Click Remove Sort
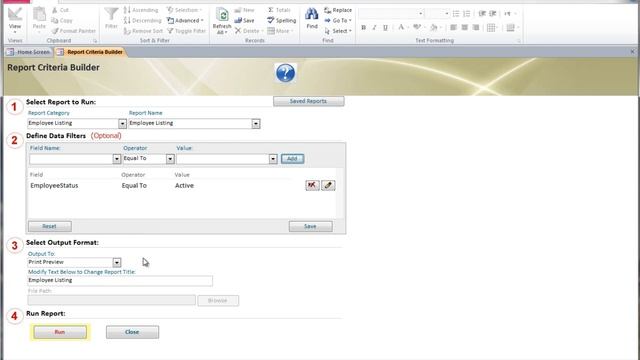The height and width of the screenshot is (360, 640). (x=143, y=31)
